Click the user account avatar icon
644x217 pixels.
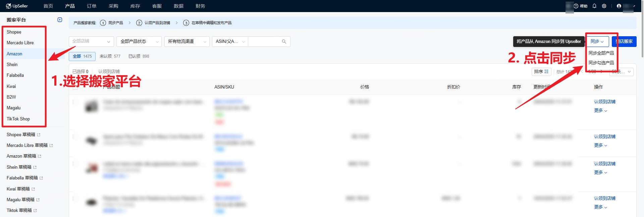pos(619,6)
